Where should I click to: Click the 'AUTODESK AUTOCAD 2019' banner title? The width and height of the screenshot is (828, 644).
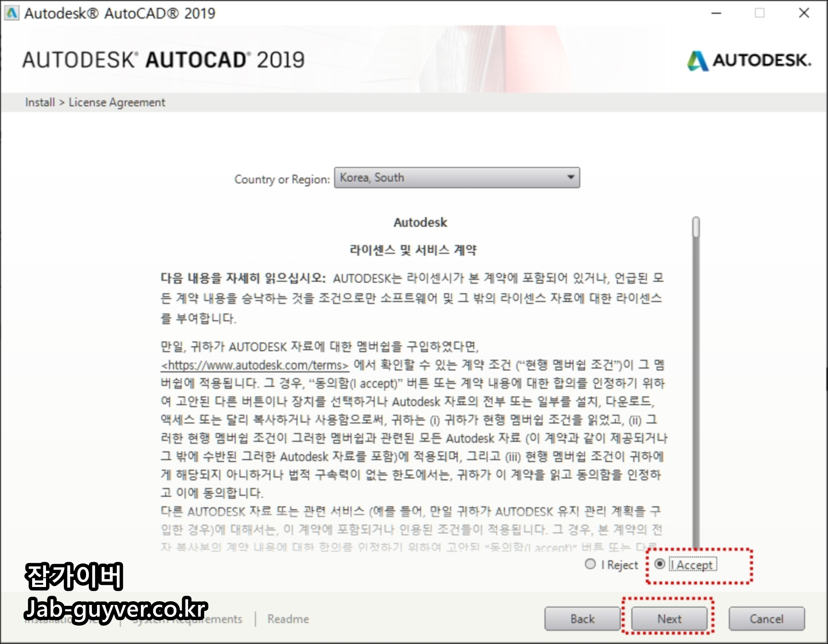point(163,60)
